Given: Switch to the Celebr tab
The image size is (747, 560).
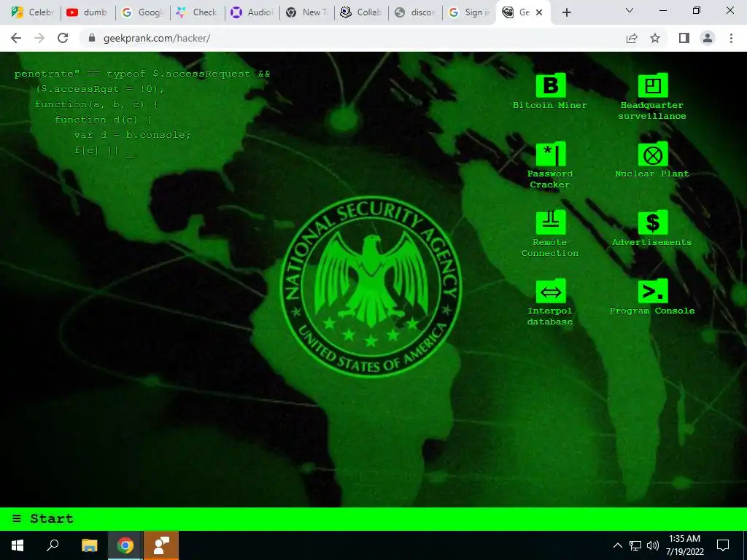Looking at the screenshot, I should click(32, 12).
